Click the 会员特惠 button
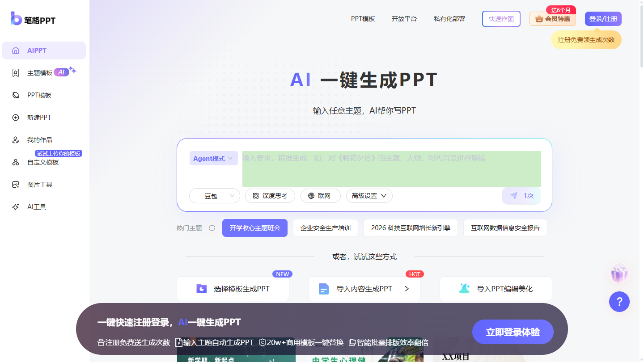This screenshot has width=644, height=362. pyautogui.click(x=553, y=19)
